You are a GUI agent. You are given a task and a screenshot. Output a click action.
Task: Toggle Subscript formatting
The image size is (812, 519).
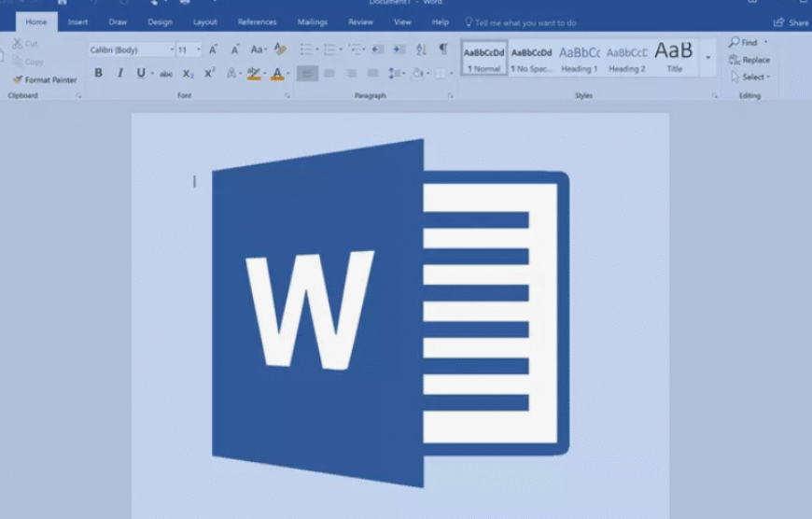[188, 74]
